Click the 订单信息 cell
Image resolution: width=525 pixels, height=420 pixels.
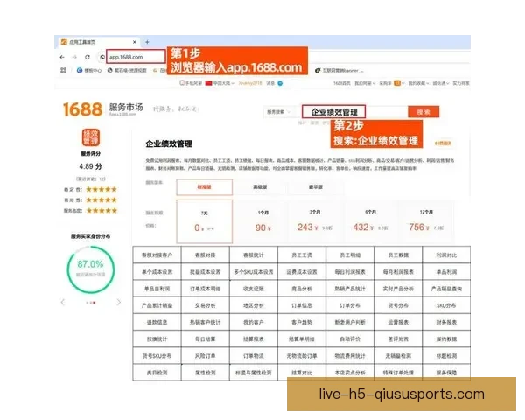click(302, 305)
